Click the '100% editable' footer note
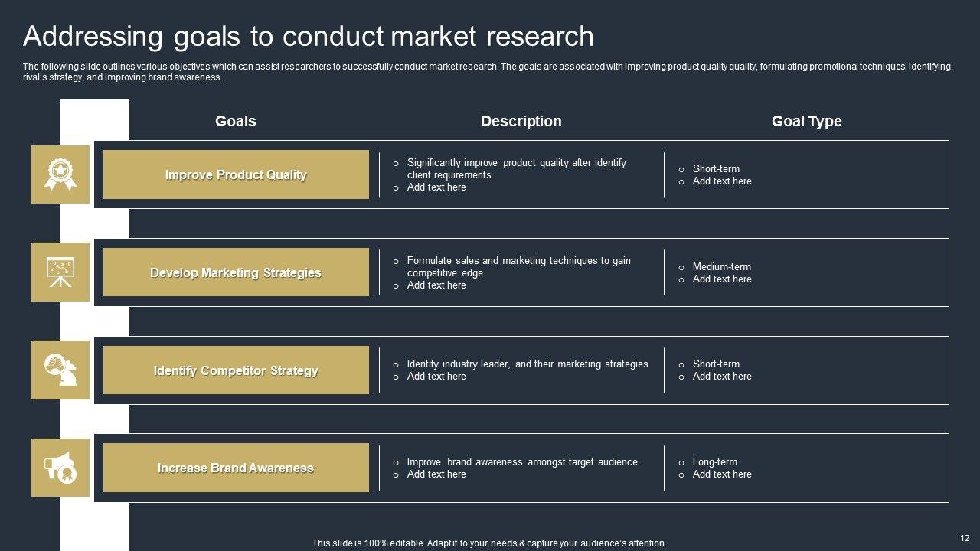The width and height of the screenshot is (980, 551). pos(489,543)
